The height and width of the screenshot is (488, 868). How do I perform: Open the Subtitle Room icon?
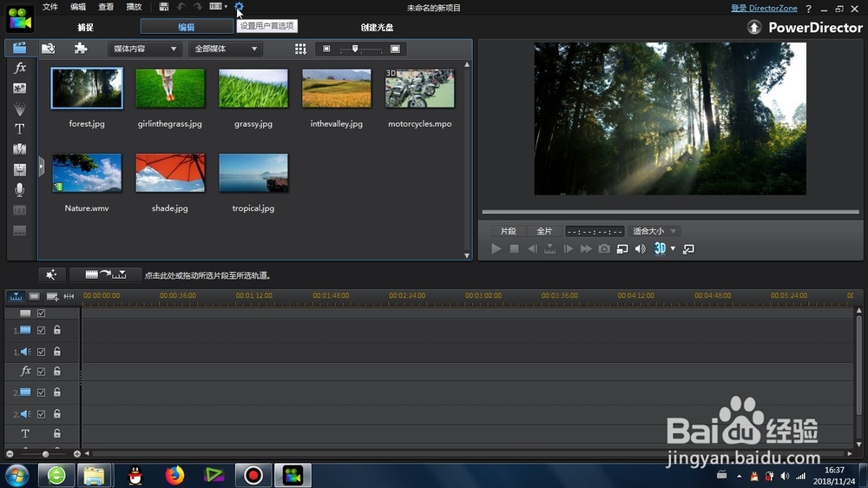pyautogui.click(x=19, y=230)
